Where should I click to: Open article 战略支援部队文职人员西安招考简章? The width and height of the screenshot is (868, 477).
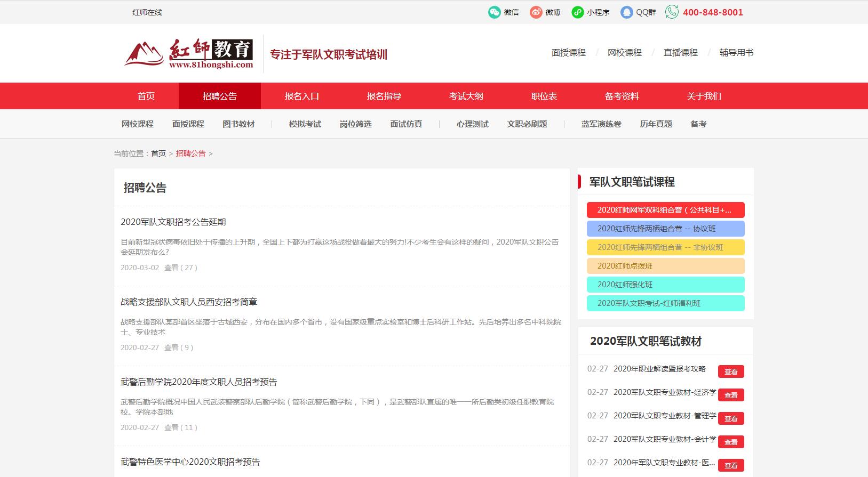tap(189, 302)
